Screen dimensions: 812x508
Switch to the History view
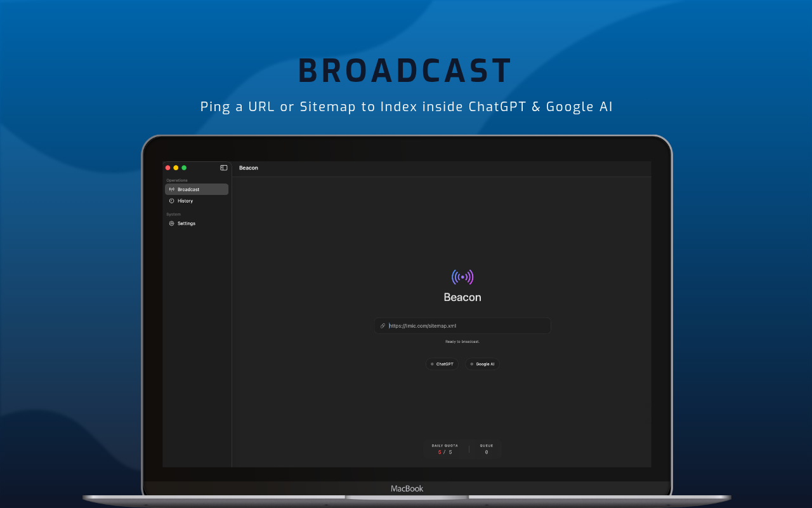tap(184, 201)
